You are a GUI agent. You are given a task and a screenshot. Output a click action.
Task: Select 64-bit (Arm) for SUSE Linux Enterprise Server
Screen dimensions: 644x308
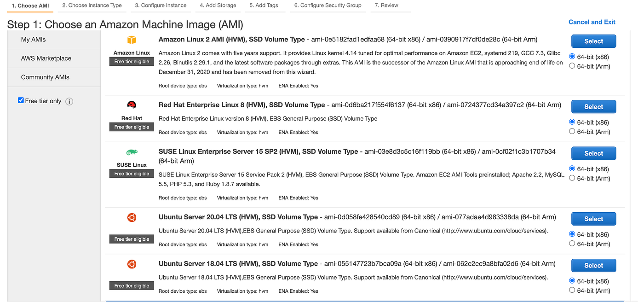coord(572,179)
